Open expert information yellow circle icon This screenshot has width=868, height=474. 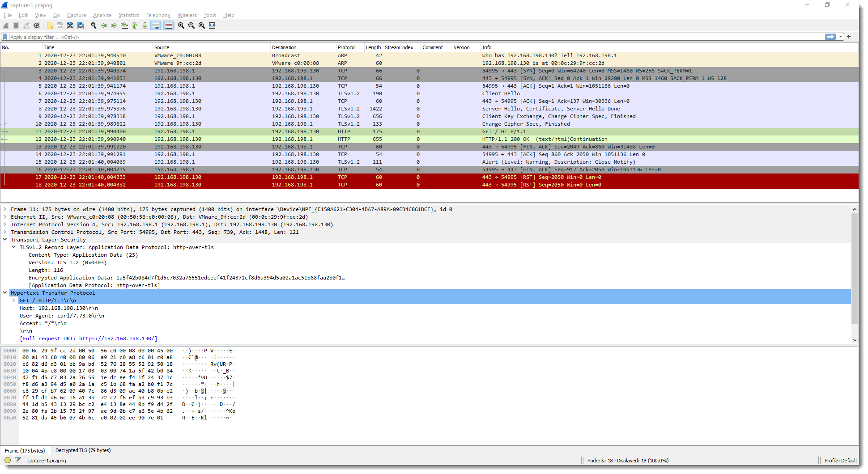coord(8,460)
